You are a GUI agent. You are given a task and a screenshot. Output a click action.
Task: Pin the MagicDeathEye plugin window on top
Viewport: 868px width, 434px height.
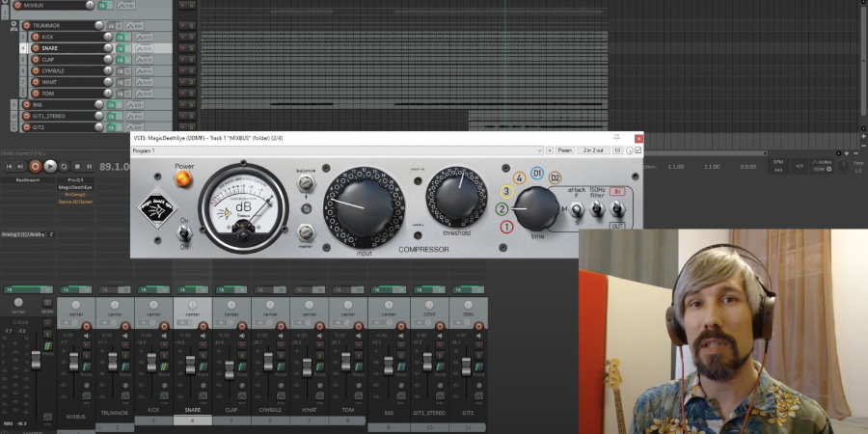coord(617,137)
